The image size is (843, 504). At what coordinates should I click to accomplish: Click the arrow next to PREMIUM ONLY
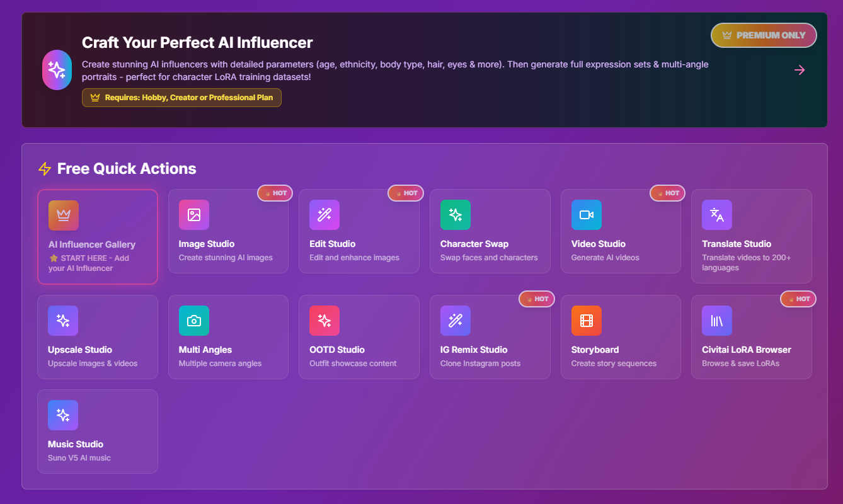point(800,70)
